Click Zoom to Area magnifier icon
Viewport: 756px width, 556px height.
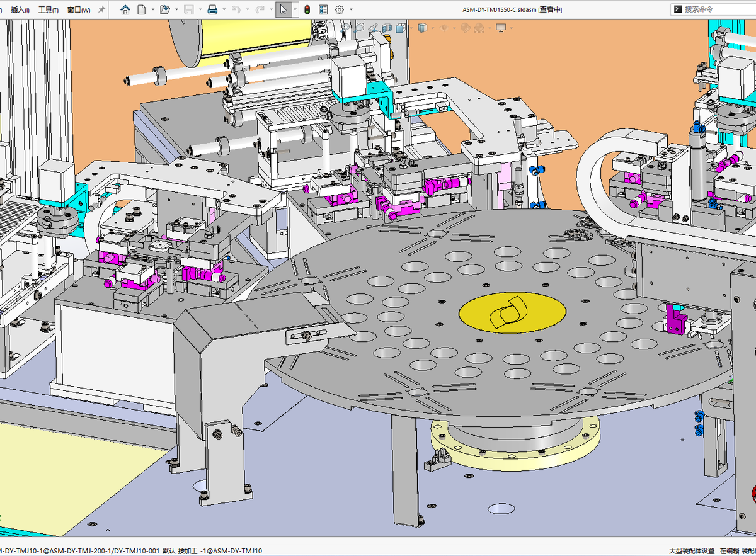coord(359,28)
